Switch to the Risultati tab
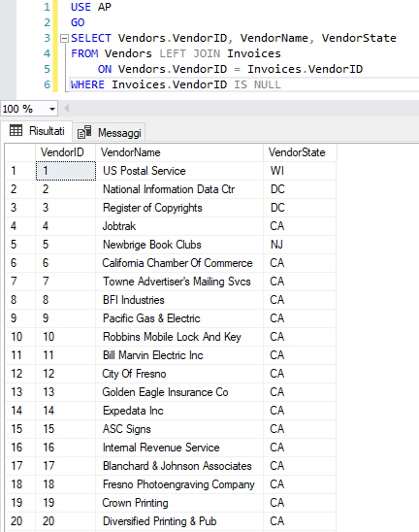 pos(37,131)
